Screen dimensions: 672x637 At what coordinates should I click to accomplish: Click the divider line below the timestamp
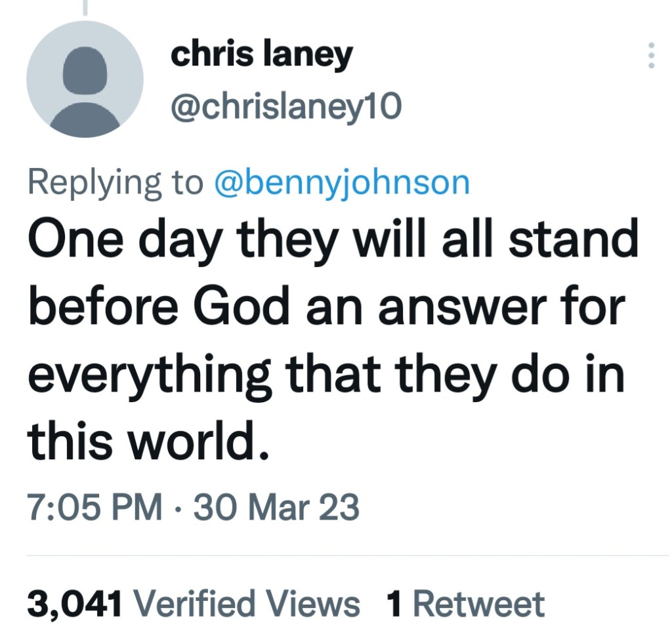[347, 556]
